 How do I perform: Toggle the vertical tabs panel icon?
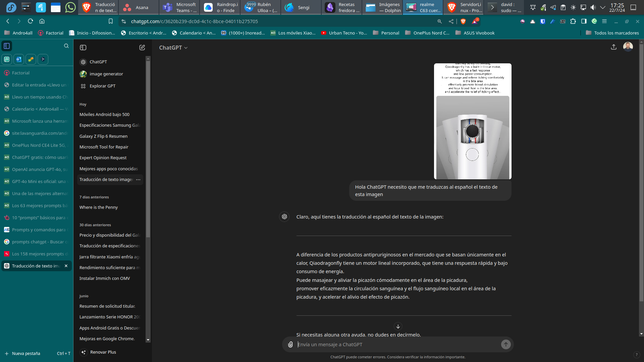7,46
